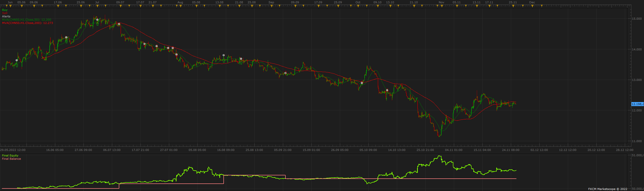Image resolution: width=644 pixels, height=191 pixels.
Task: Click trade marker 2 at the 200-MVA peak
Action: (119, 24)
